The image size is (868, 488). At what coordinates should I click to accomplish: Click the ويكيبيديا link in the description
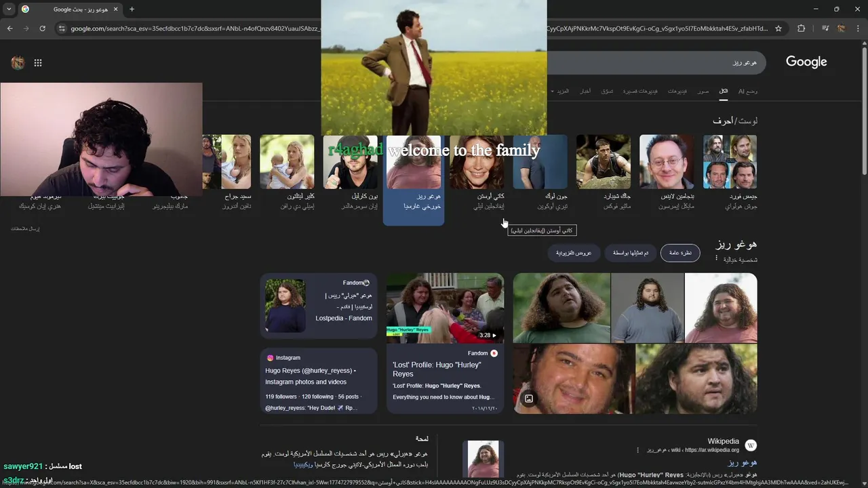point(303,465)
